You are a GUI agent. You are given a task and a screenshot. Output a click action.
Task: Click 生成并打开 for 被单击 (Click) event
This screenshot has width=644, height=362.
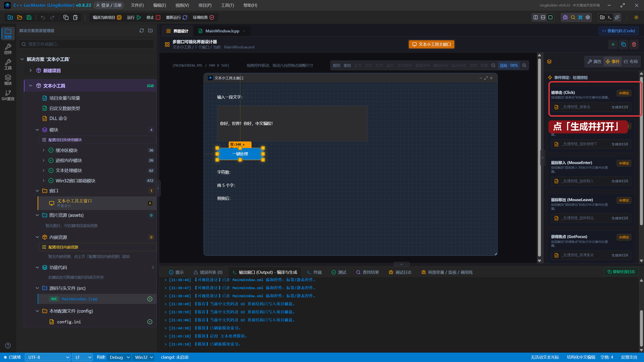click(x=620, y=107)
